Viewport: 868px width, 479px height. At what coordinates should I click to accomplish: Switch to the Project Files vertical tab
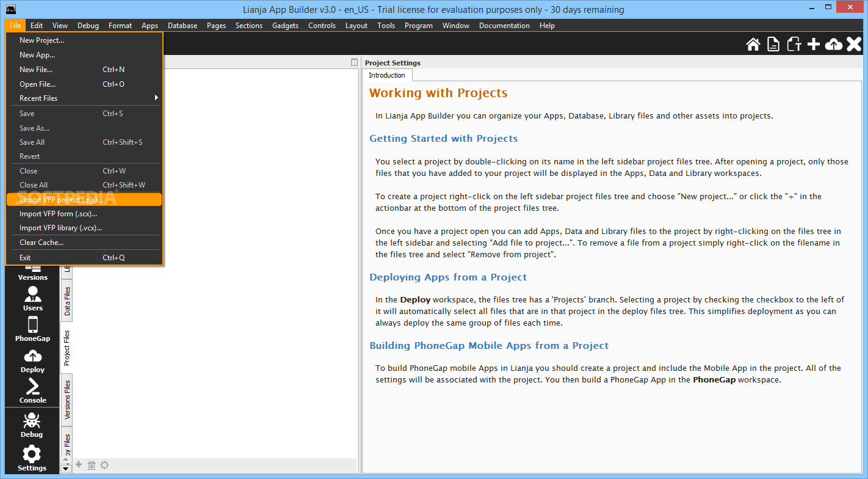tap(67, 348)
